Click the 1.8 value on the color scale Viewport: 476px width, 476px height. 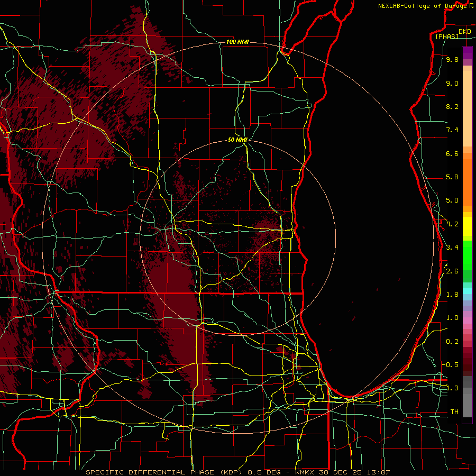tap(452, 295)
